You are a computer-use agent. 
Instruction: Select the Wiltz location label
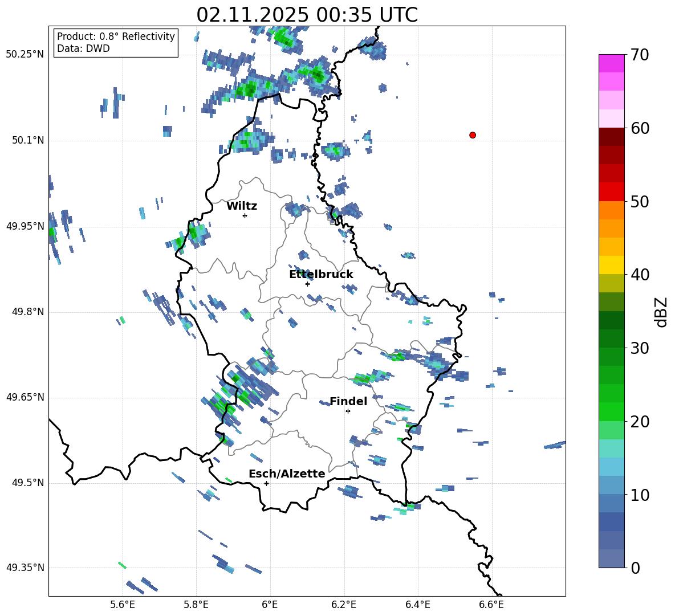(242, 206)
